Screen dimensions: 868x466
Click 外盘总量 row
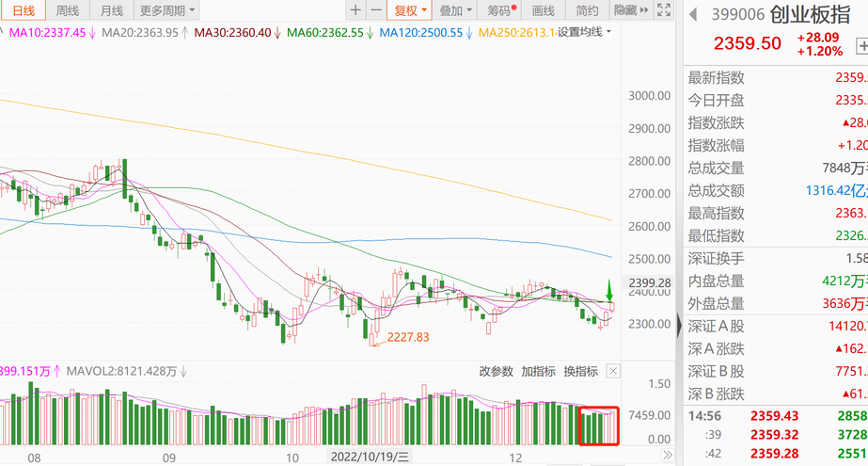click(x=777, y=304)
